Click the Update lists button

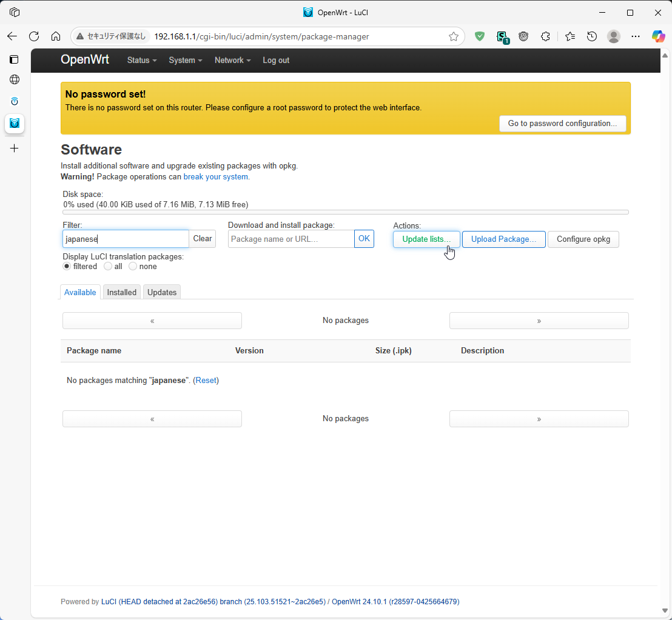pyautogui.click(x=426, y=239)
